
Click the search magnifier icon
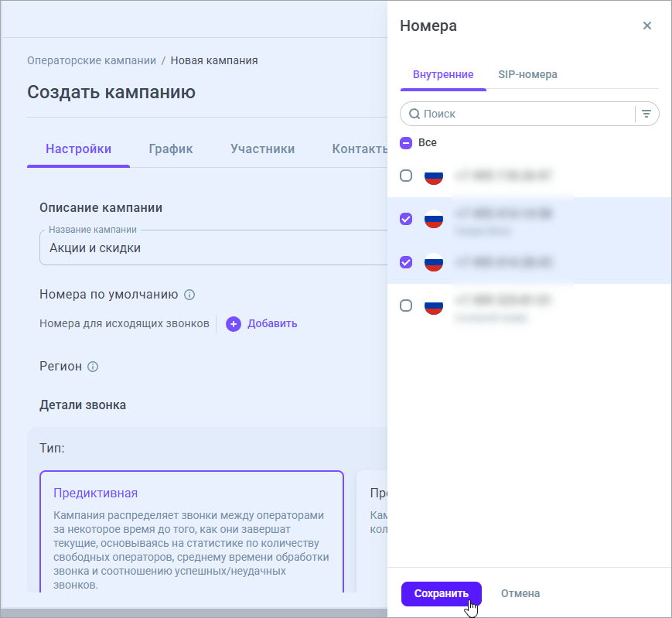click(414, 114)
